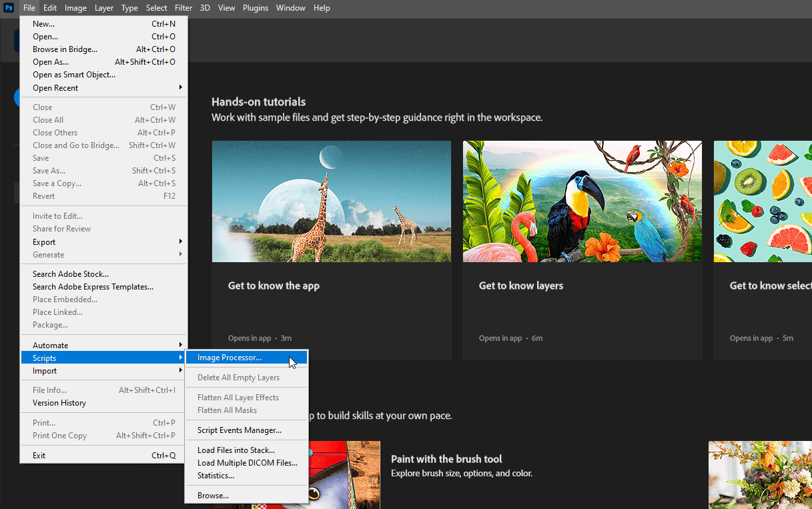Open the Type menu
The height and width of the screenshot is (509, 812).
(x=129, y=8)
